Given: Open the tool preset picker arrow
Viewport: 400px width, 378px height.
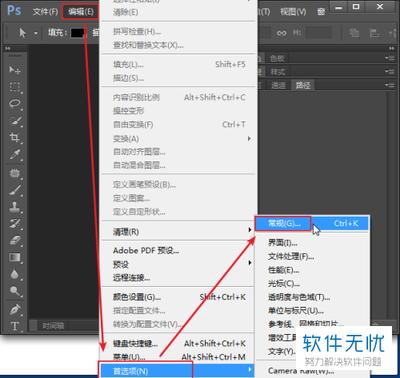Looking at the screenshot, I should pos(35,33).
